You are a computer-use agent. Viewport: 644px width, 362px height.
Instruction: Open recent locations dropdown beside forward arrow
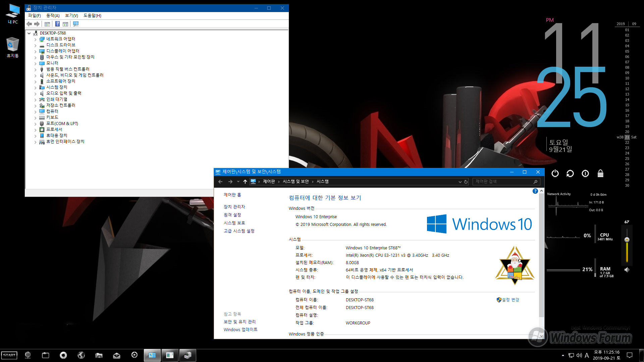click(238, 182)
